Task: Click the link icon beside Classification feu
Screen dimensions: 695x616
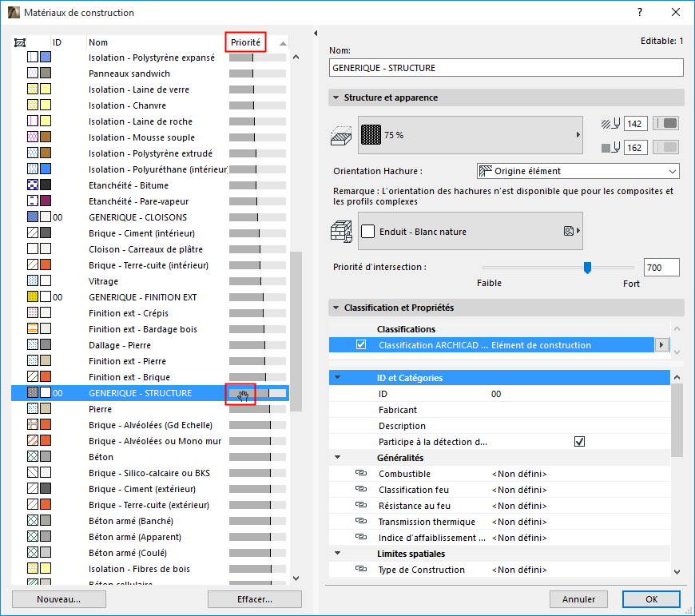Action: [361, 489]
